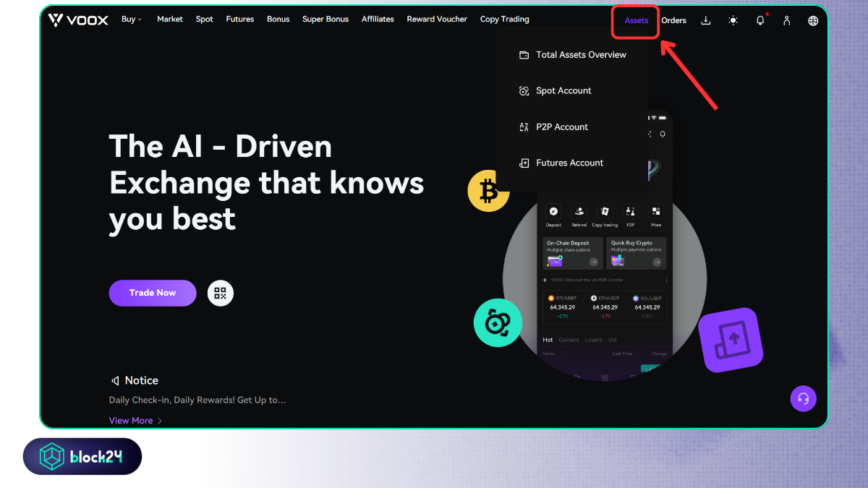This screenshot has width=868, height=488.
Task: Open the language globe icon
Action: pos(813,20)
